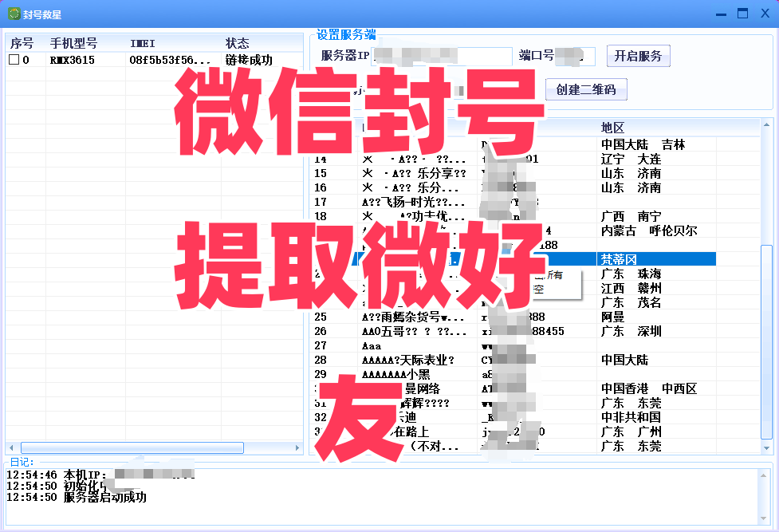Click the 链接成功 status cell
Screen dimensions: 779x532
click(249, 60)
